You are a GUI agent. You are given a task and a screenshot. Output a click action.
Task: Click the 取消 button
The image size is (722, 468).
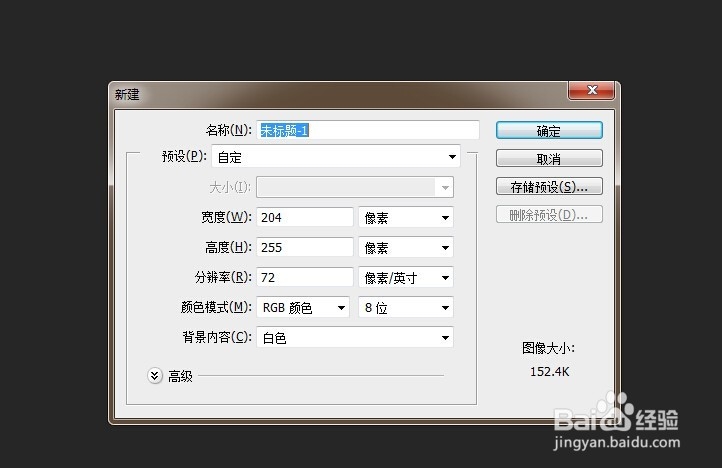pyautogui.click(x=549, y=159)
